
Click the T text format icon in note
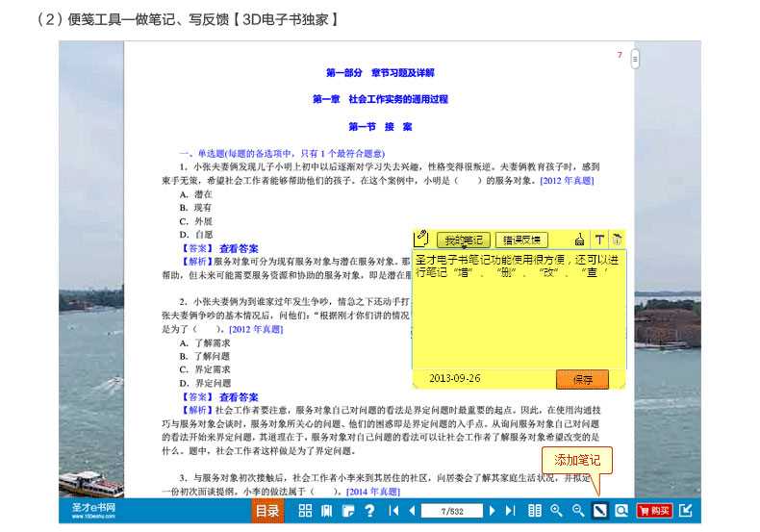click(598, 240)
